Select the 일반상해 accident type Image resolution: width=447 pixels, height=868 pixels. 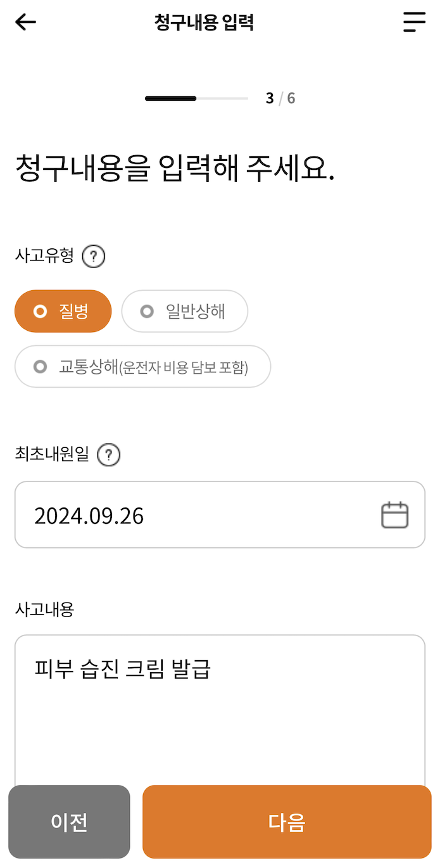click(x=184, y=311)
